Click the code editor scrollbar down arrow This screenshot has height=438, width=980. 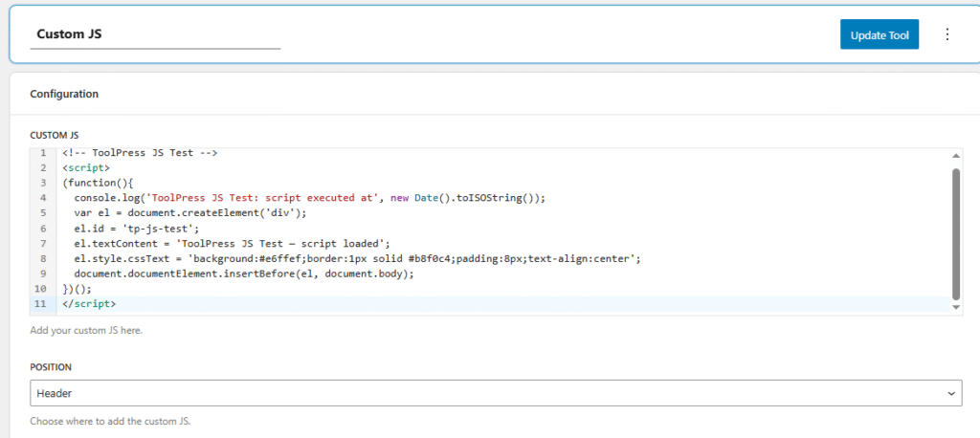coord(955,307)
